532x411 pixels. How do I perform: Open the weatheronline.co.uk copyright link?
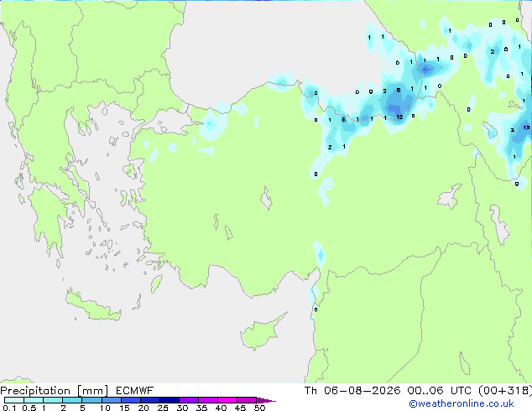(462, 403)
